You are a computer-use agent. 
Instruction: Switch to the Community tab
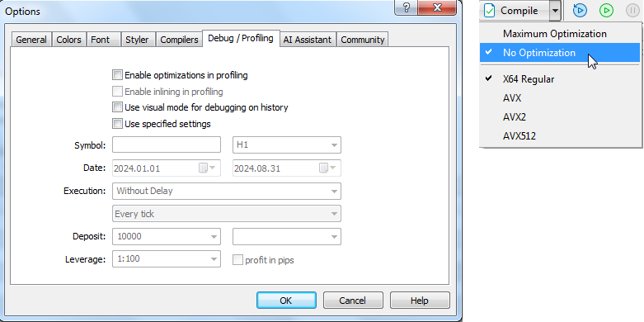coord(363,40)
